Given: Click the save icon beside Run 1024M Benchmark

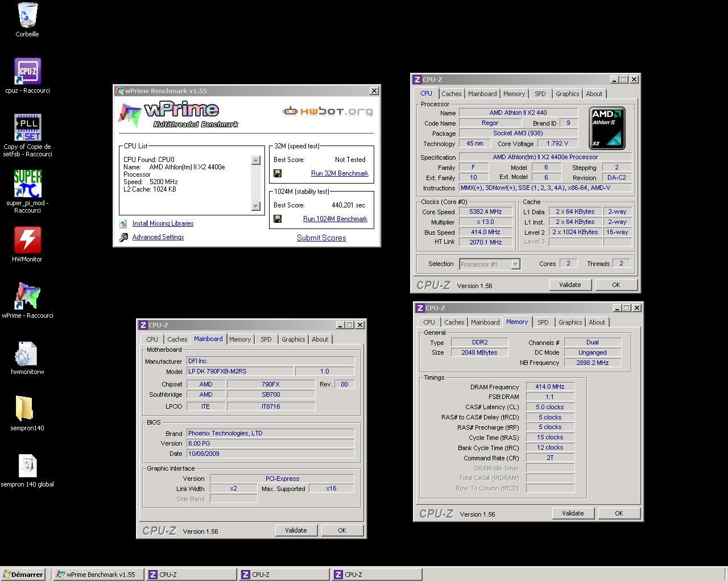Looking at the screenshot, I should (278, 219).
